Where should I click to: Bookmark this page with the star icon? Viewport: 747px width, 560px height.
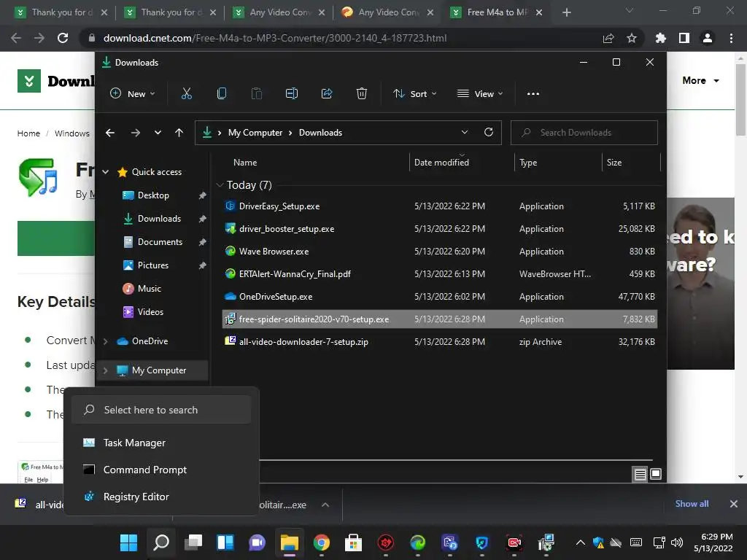coord(632,38)
